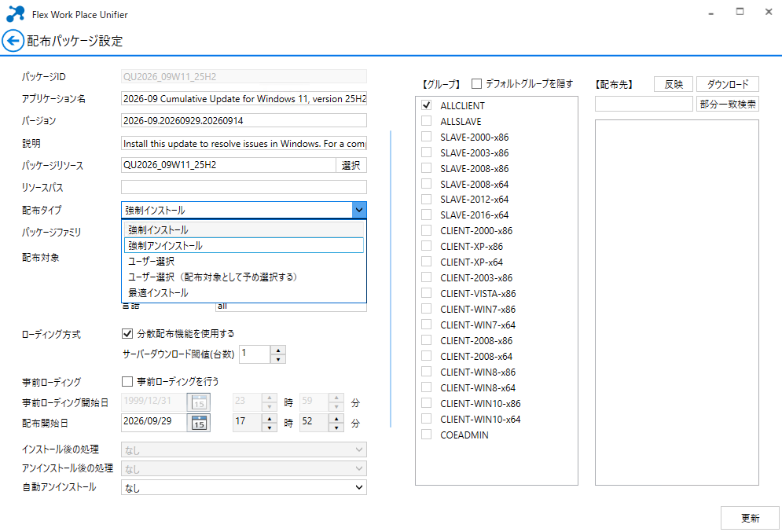The width and height of the screenshot is (782, 532).
Task: Check the CLIENT-2000-x86 checkbox
Action: tap(427, 230)
